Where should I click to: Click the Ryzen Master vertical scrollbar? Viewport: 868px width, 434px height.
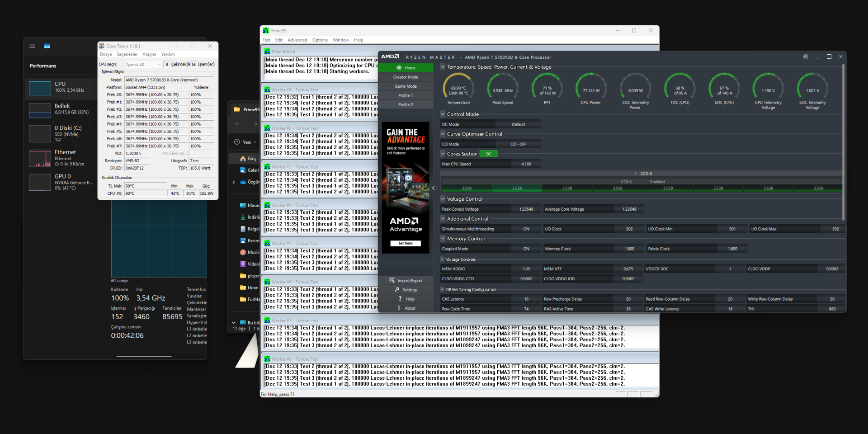pos(843,142)
